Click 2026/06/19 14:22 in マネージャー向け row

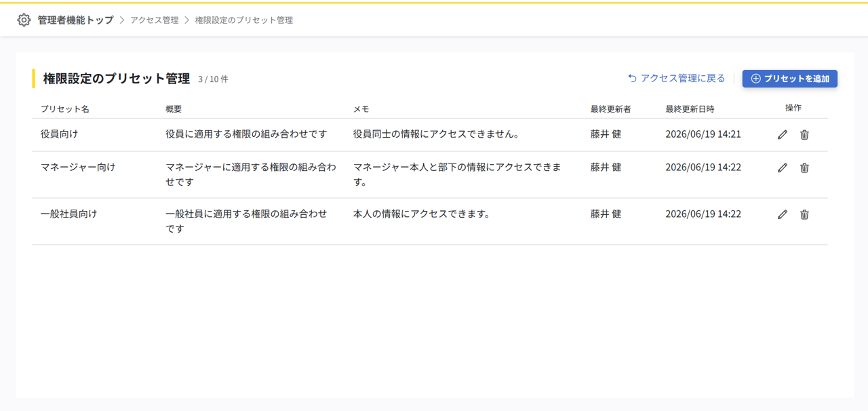703,167
